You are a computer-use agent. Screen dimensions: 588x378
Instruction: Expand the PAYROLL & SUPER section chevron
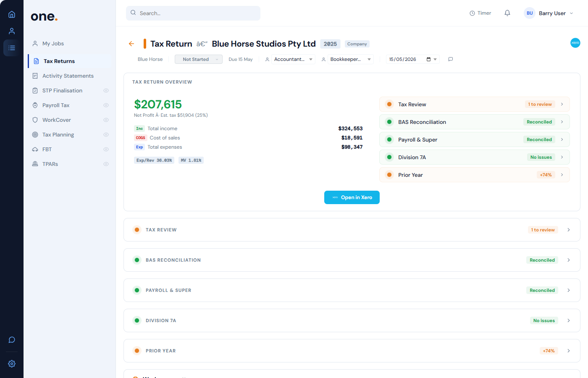tap(569, 290)
